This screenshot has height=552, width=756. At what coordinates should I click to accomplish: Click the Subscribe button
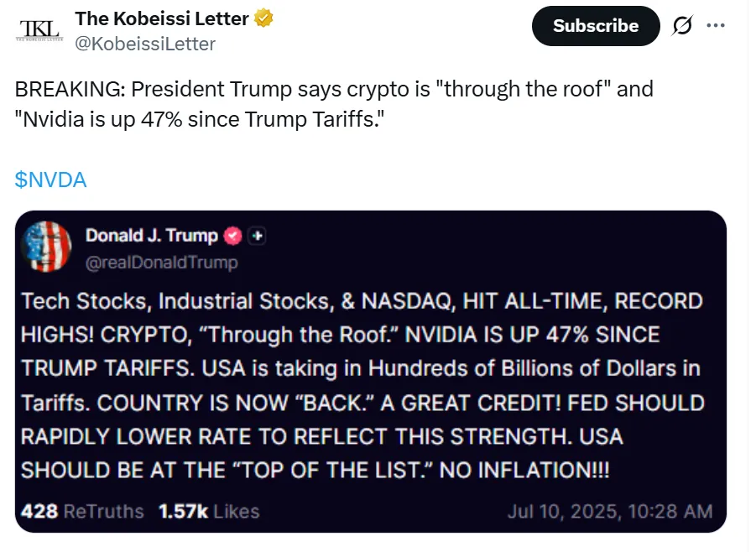595,26
